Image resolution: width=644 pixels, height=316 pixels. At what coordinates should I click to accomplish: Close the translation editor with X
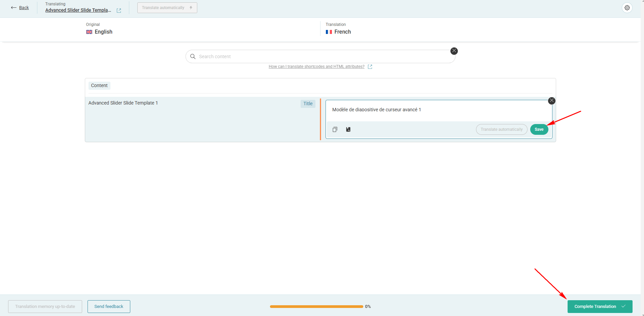pos(552,101)
